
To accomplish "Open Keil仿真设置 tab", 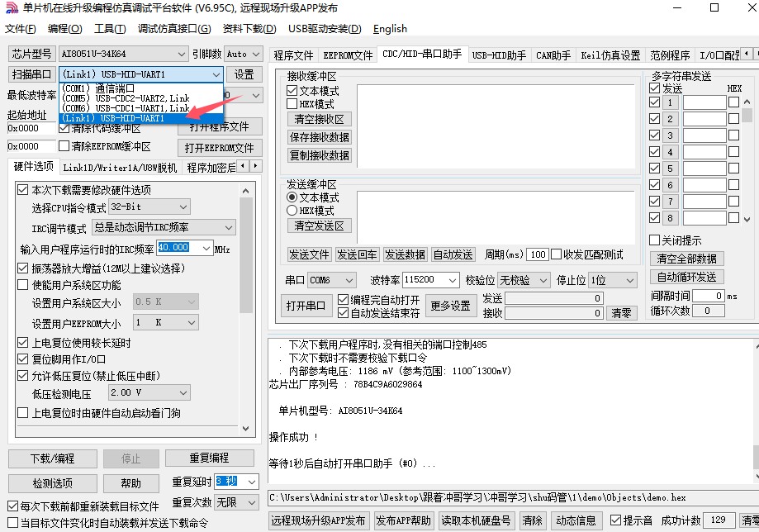I will tap(610, 55).
